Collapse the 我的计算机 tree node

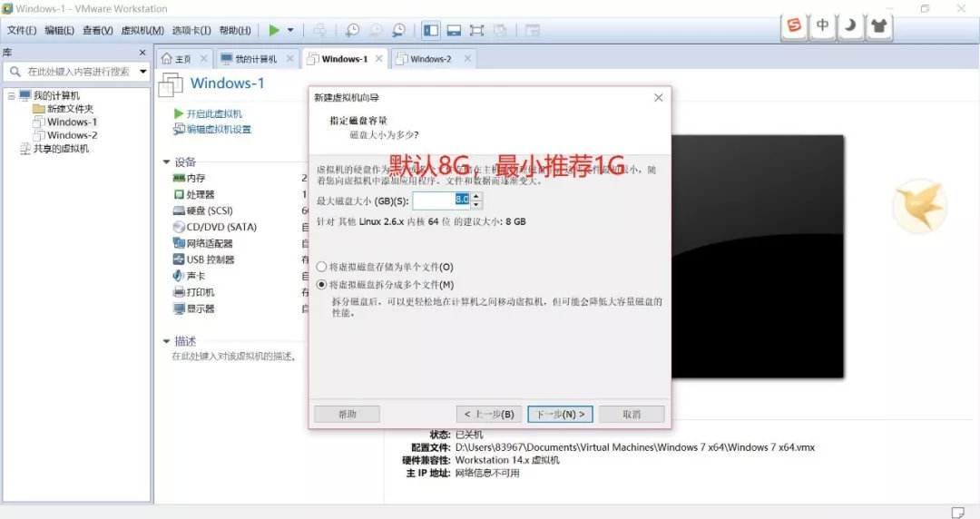tap(11, 95)
